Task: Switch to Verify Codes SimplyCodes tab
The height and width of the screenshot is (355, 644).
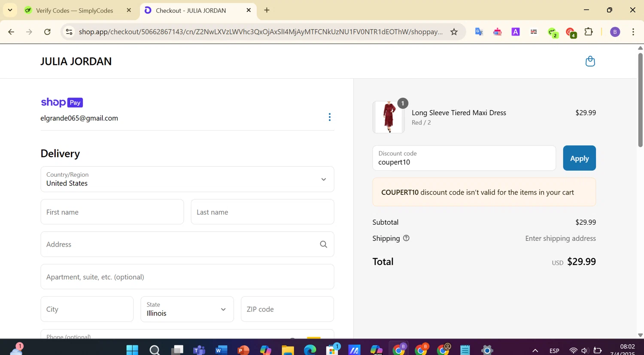Action: 75,10
